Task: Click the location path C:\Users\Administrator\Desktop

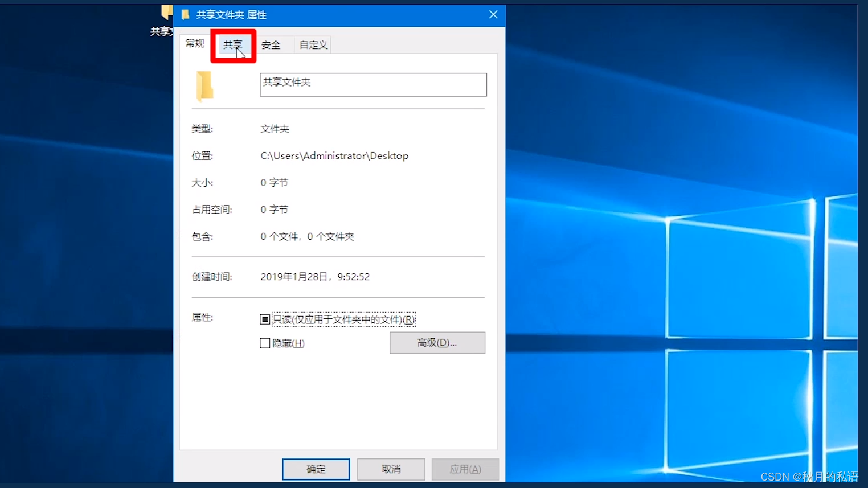Action: point(334,156)
